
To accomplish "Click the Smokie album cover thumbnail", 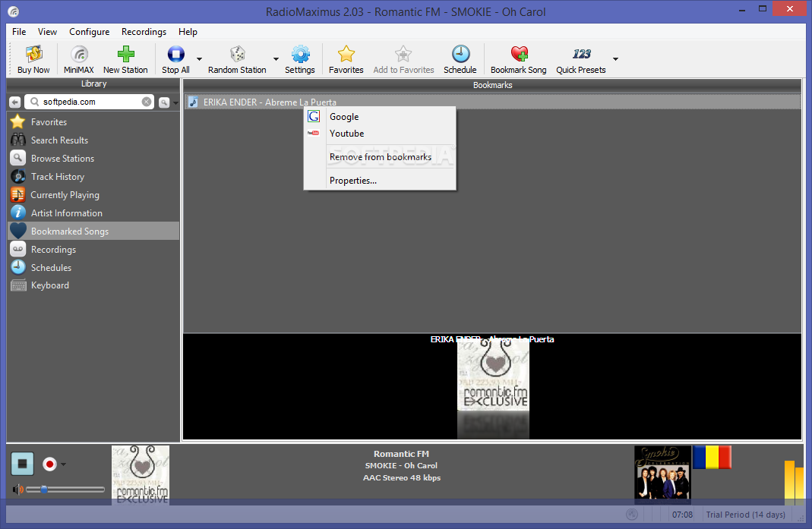I will point(662,474).
